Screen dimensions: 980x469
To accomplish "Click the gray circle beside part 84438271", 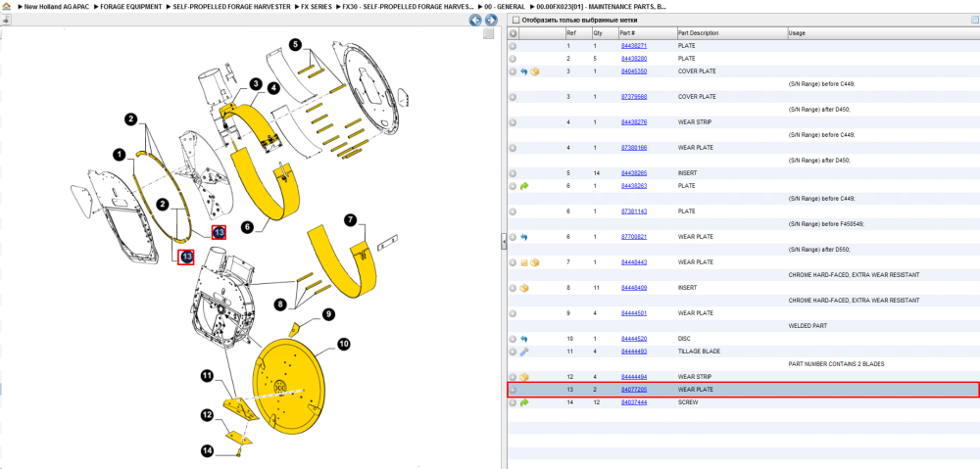I will (513, 46).
